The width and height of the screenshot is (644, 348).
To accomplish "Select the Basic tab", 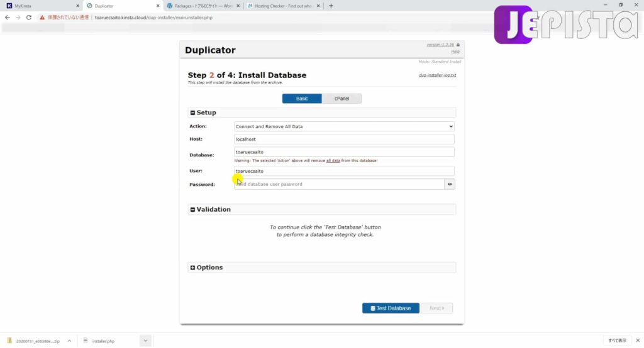I will (302, 99).
